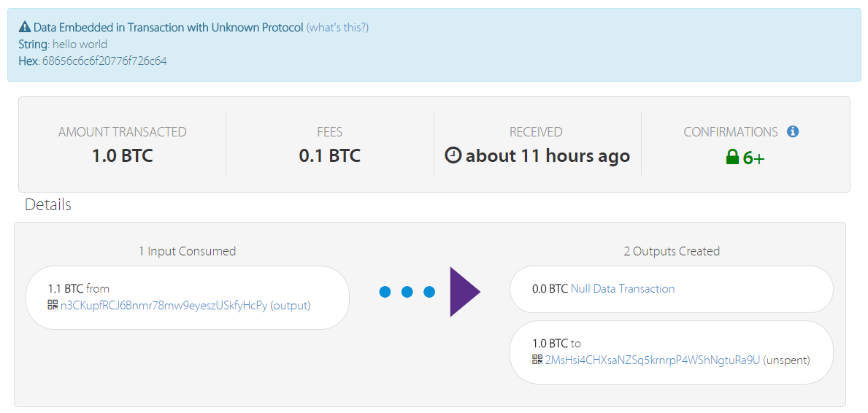
Task: Open the QR code icon for the output address
Action: 537,360
